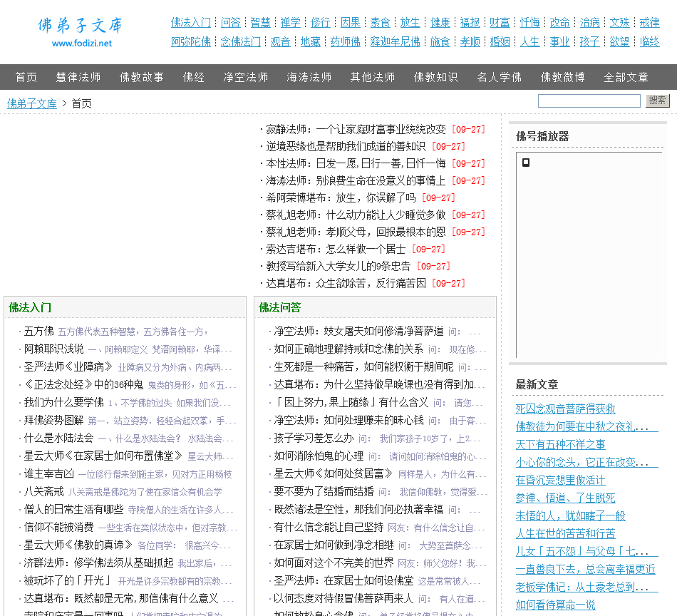Open the 全部文章 navigation tab
Screen dimensions: 677x616
click(x=626, y=77)
